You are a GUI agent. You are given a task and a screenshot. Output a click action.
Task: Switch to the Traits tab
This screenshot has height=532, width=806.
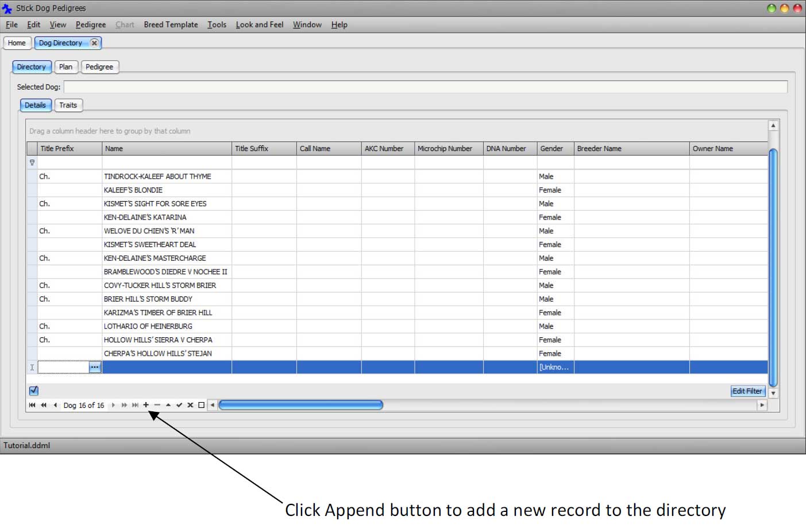tap(68, 105)
